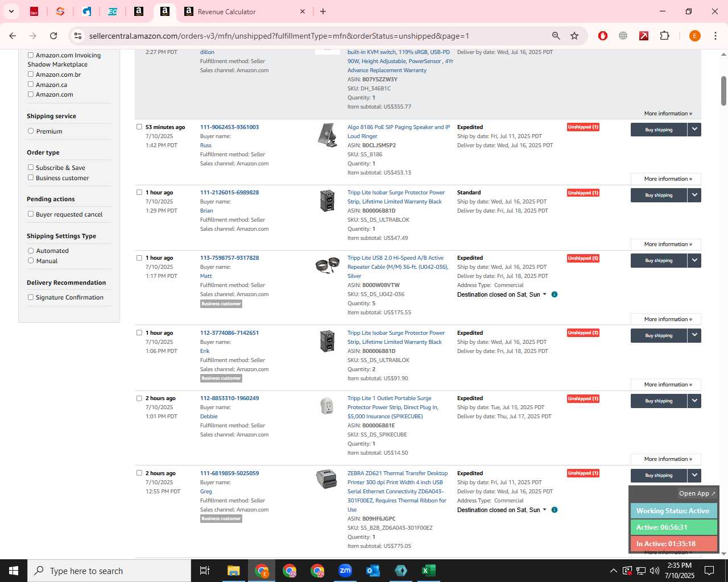Click the red ad-blocker extension icon
The width and height of the screenshot is (728, 582).
click(603, 36)
